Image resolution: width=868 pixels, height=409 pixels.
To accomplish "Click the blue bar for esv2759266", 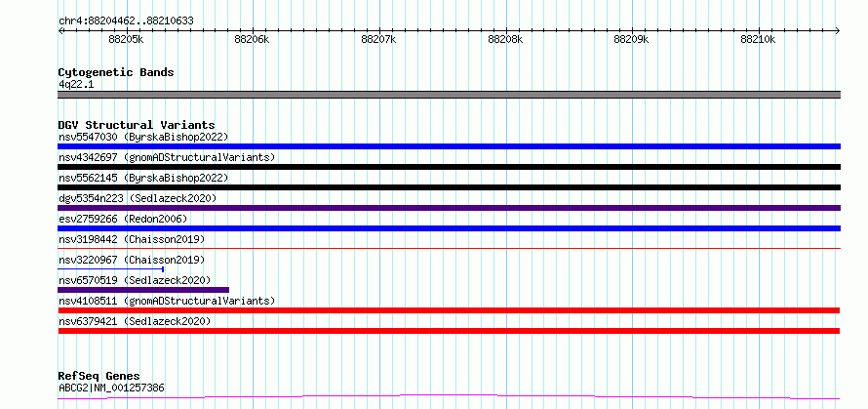I will tap(449, 228).
